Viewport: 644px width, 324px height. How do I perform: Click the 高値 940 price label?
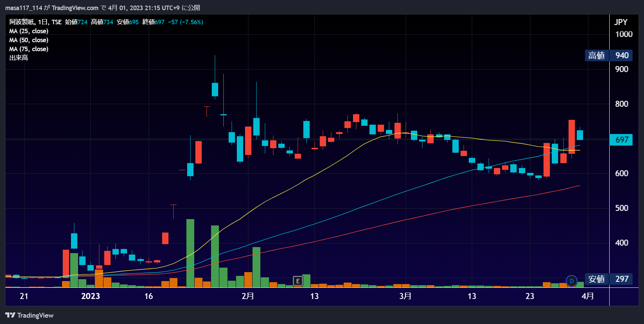pos(609,55)
